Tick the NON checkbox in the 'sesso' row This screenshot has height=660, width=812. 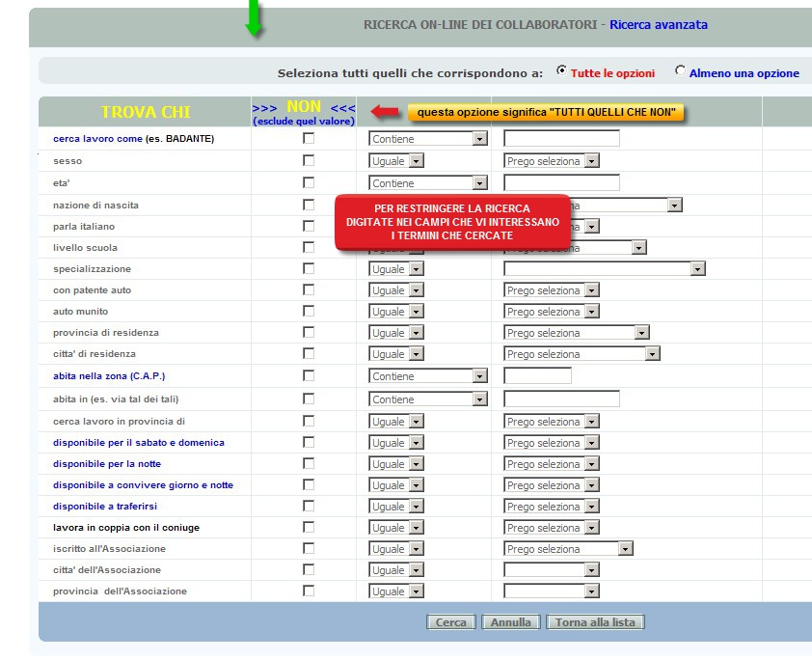309,160
